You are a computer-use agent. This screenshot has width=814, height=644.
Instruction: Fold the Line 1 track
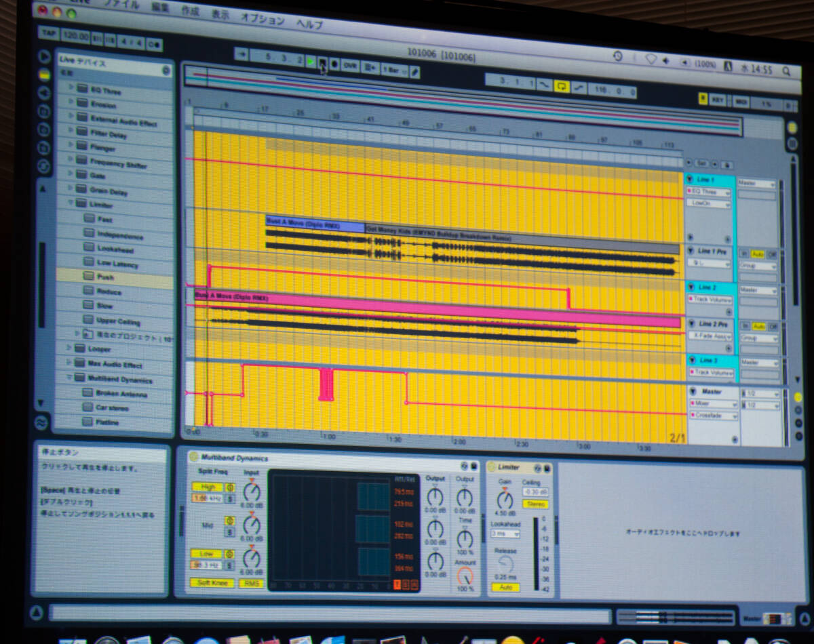691,179
